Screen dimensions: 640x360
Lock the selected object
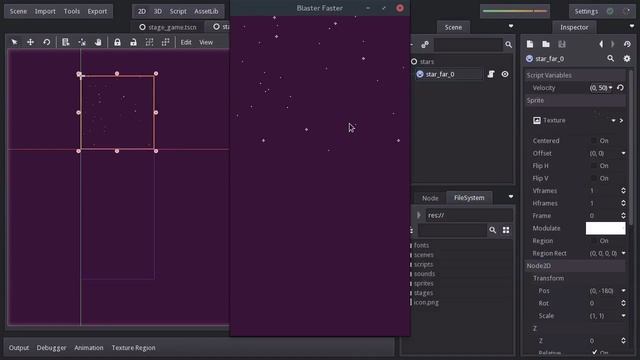pos(117,42)
